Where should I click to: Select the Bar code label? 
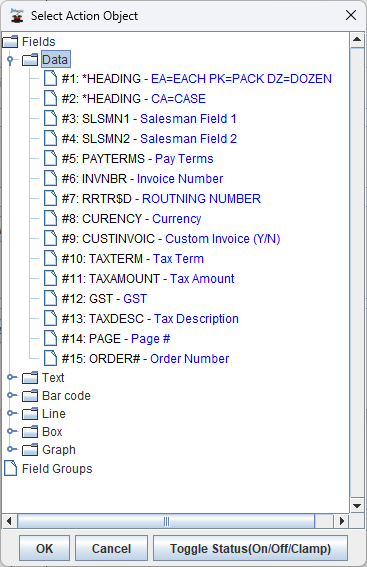tap(66, 396)
